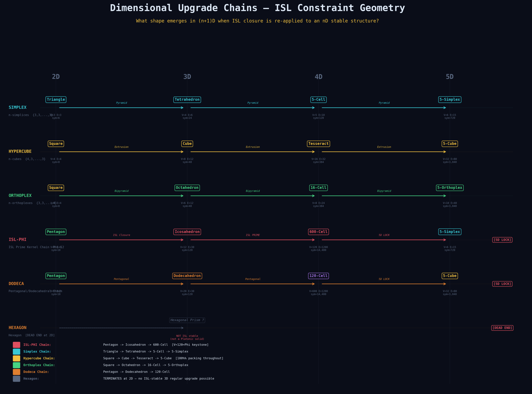Select the yellow Hypercube Chain legend swatch
Viewport: 532px width, 394px height.
[16, 359]
